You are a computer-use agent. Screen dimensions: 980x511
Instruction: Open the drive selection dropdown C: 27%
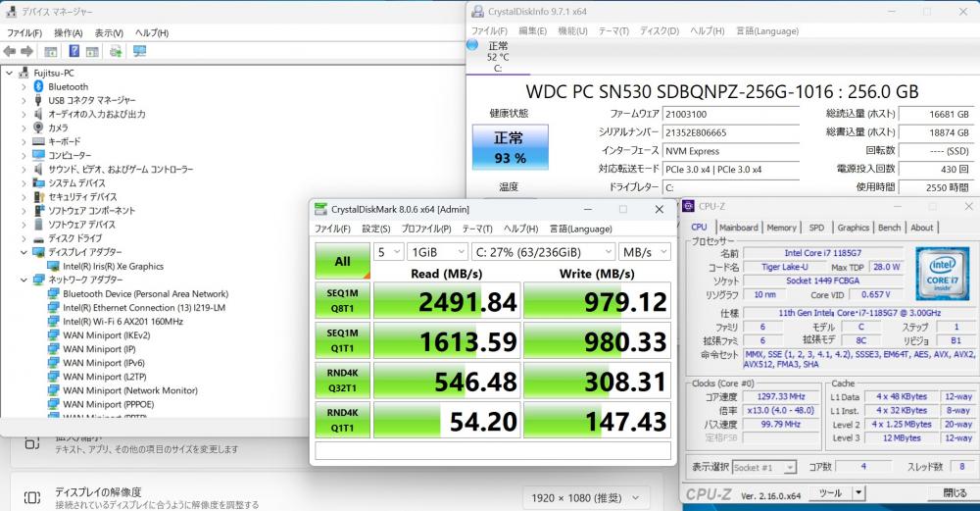[543, 252]
